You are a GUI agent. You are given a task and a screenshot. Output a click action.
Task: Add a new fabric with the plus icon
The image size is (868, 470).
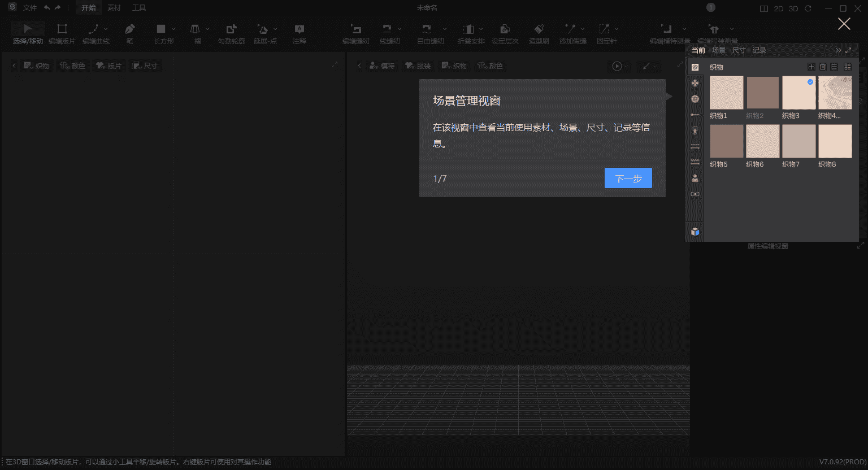point(811,67)
